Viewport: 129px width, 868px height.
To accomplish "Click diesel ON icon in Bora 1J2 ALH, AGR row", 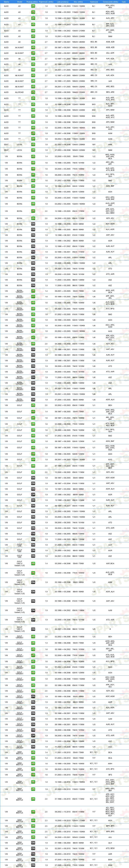I will click(x=33, y=230).
